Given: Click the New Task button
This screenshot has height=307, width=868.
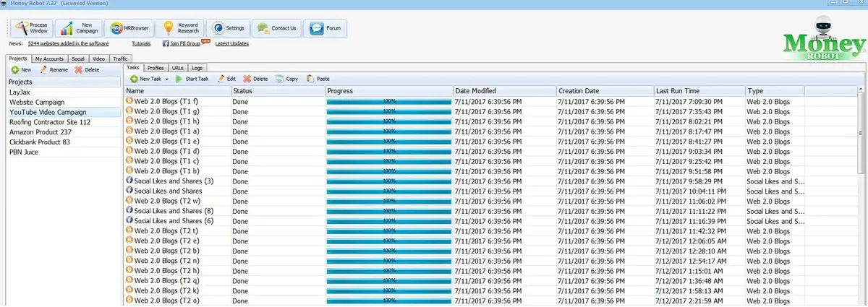Looking at the screenshot, I should [145, 79].
